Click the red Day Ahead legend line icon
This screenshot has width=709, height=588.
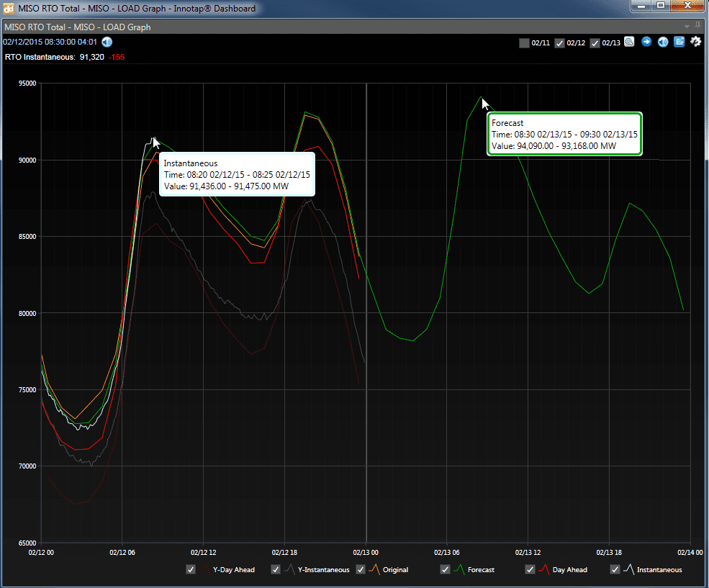click(543, 569)
